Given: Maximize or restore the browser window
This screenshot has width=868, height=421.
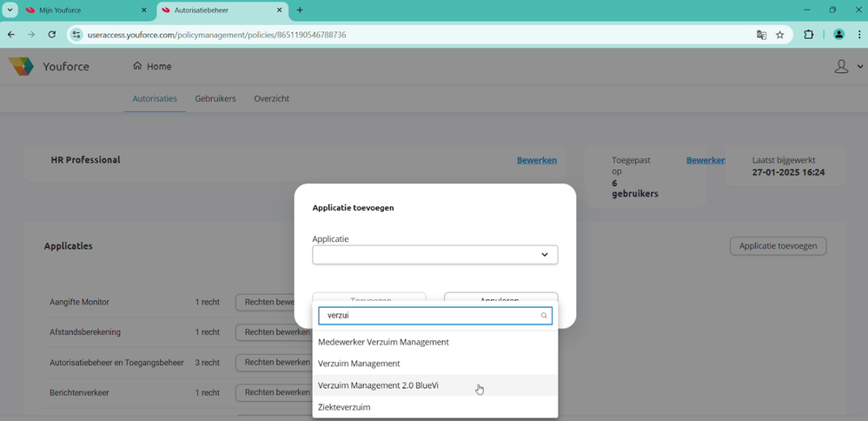Looking at the screenshot, I should [832, 10].
